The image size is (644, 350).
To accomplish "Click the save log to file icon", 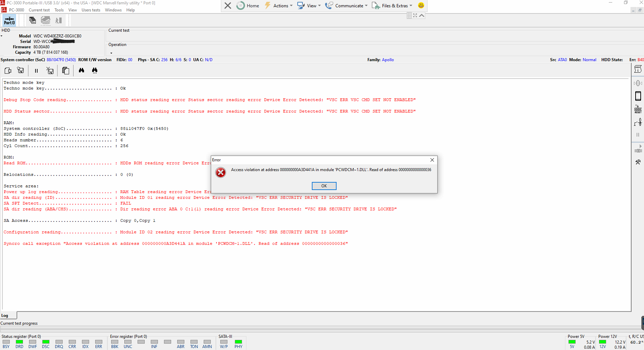I will (x=20, y=71).
